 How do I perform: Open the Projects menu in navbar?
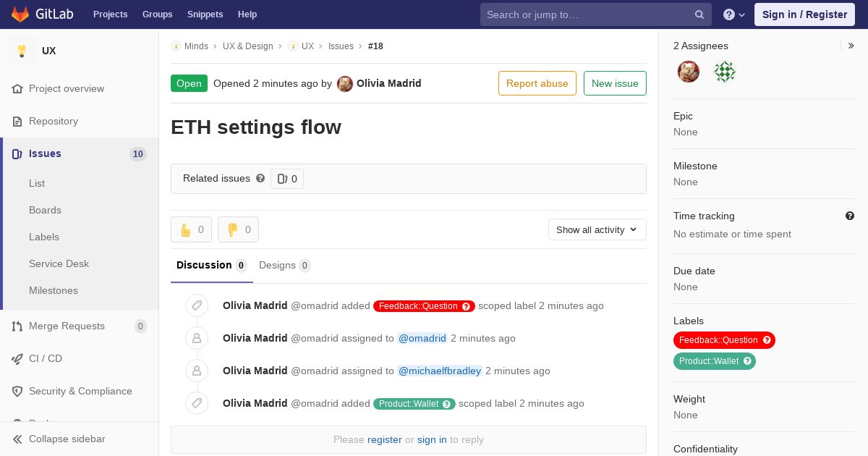point(110,14)
